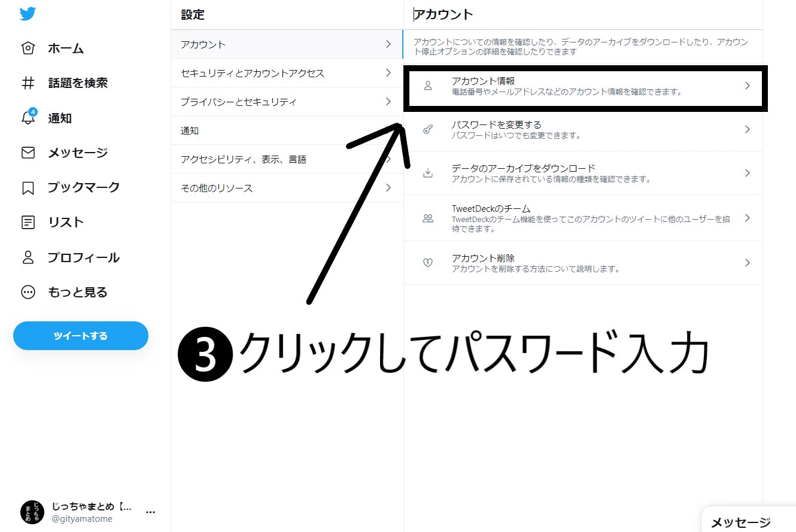
Task: Click the 設定 settings column heading
Action: (x=193, y=15)
